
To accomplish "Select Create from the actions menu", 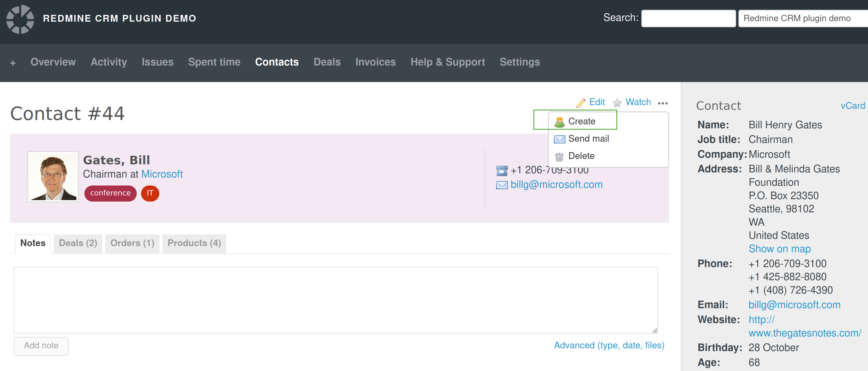I will 582,121.
